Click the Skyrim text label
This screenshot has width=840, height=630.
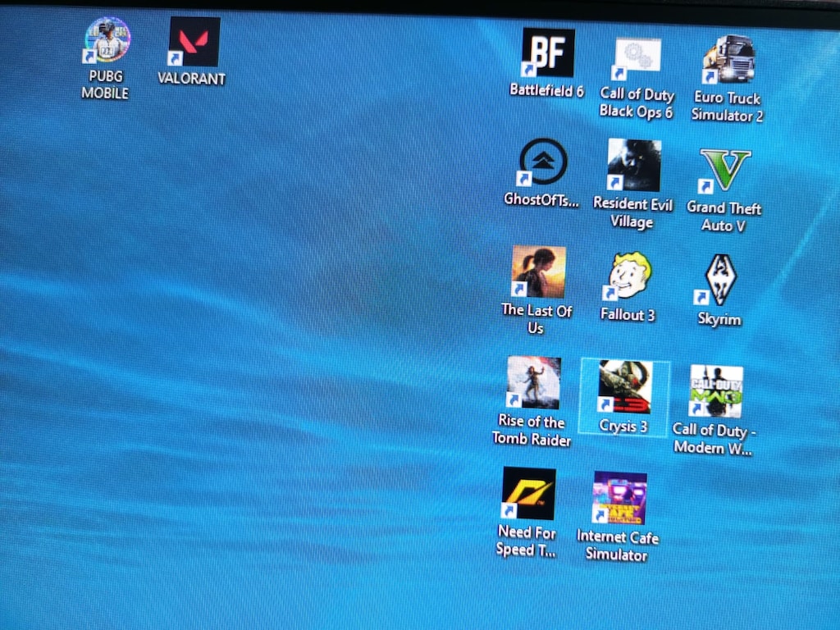(719, 319)
